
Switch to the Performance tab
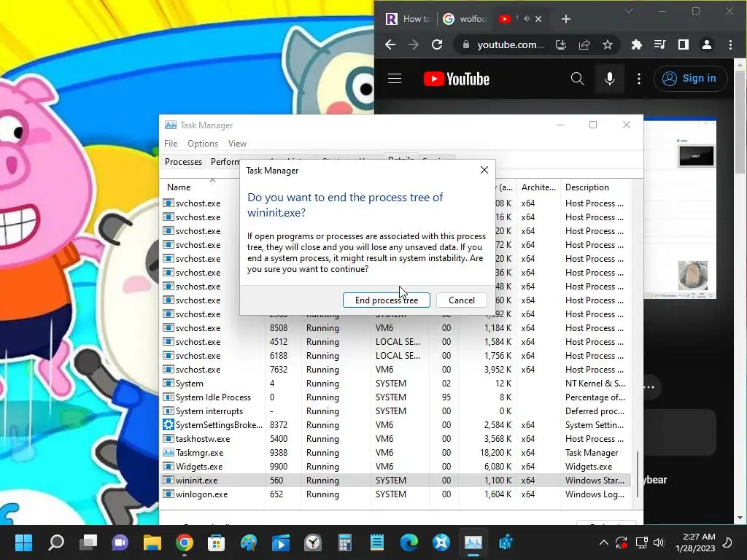[226, 162]
